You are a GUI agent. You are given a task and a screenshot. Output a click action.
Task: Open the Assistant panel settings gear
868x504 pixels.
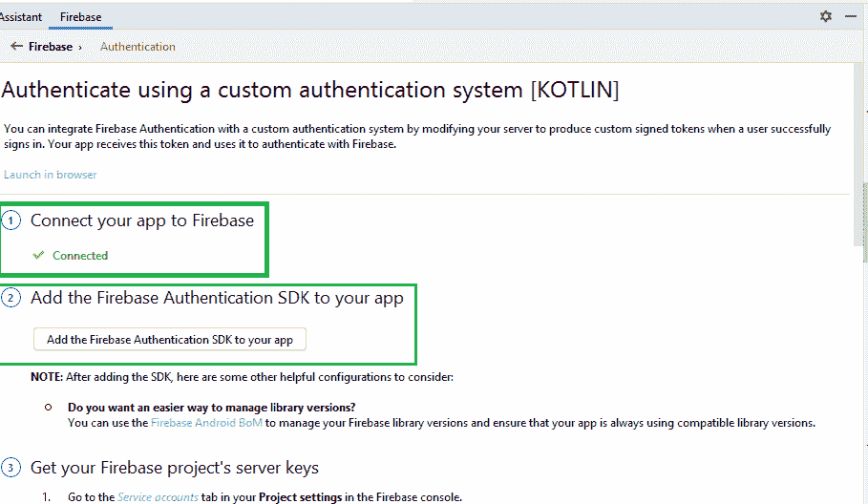click(826, 16)
